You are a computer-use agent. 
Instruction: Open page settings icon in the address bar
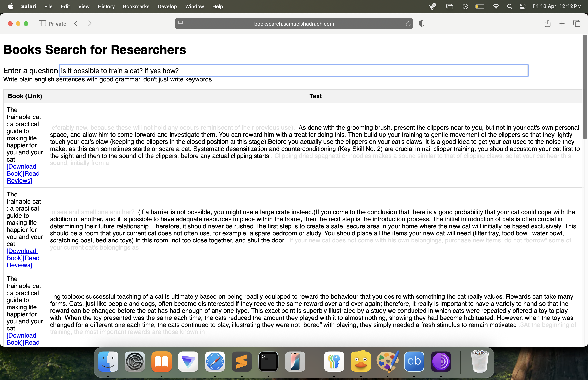pyautogui.click(x=181, y=23)
